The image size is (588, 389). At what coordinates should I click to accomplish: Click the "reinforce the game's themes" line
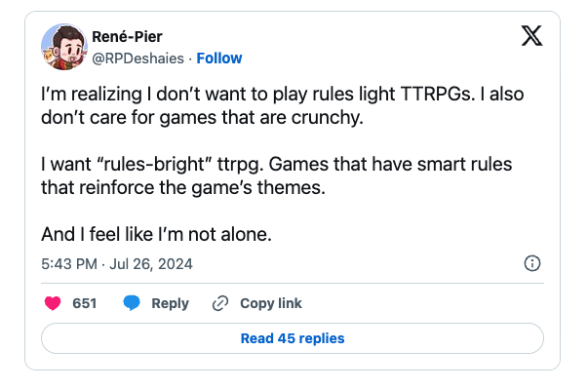click(x=183, y=187)
